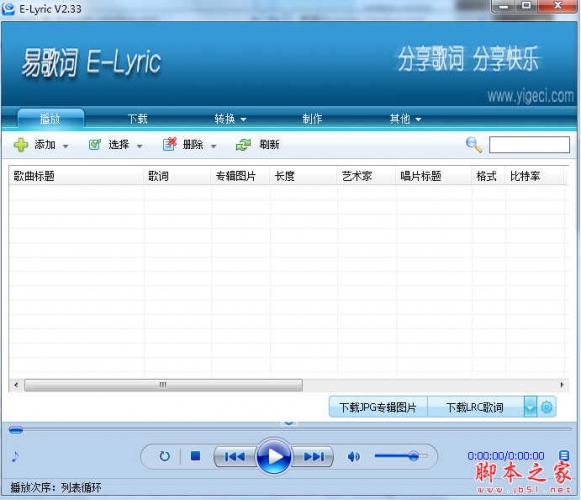Click the playback progress bar
Image resolution: width=581 pixels, height=500 pixels.
[x=290, y=430]
